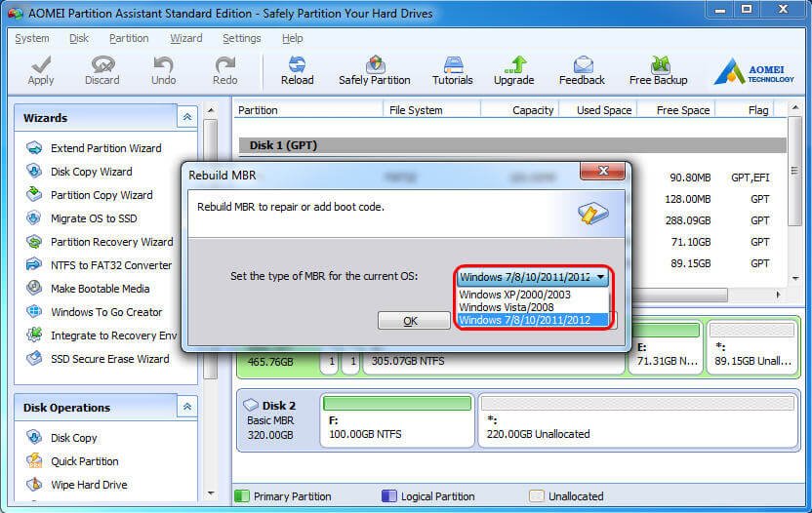Launch the Partition Recovery Wizard

pos(112,242)
